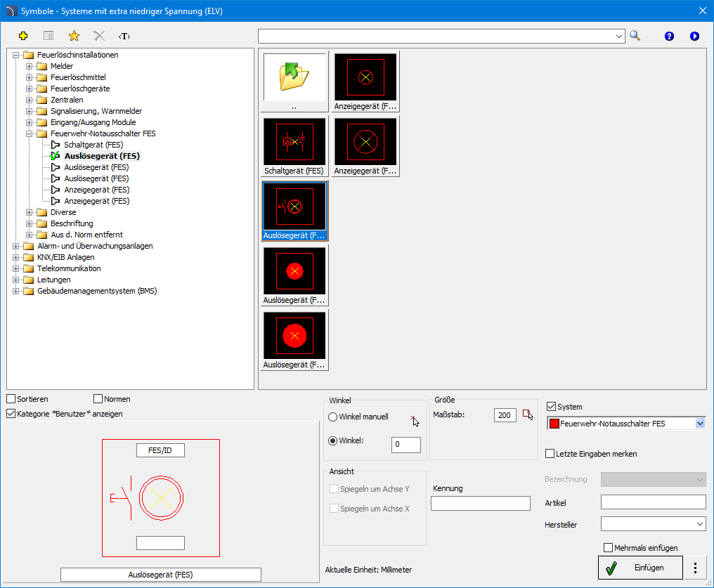This screenshot has width=714, height=588.
Task: Click the <T> text toolbar icon
Action: [124, 36]
